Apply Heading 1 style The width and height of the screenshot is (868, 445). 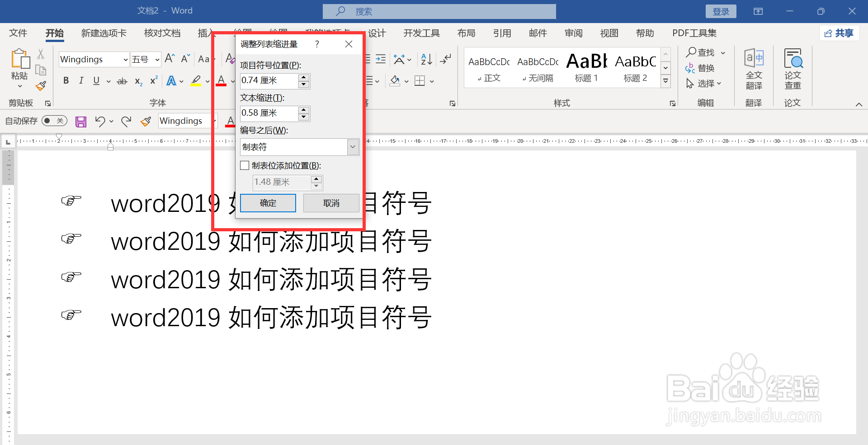pyautogui.click(x=586, y=68)
